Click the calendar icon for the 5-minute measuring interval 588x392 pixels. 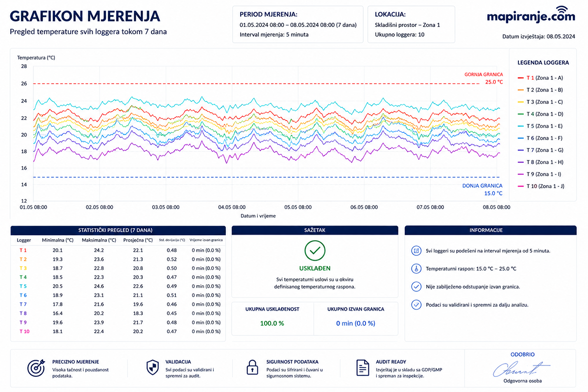pyautogui.click(x=416, y=250)
